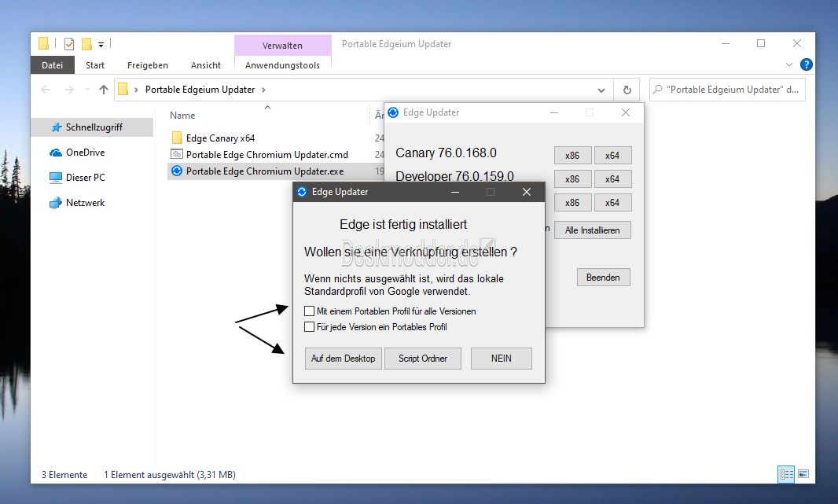Screen dimensions: 838x504
Task: Minimize the front Edge Updater dialog
Action: 455,192
